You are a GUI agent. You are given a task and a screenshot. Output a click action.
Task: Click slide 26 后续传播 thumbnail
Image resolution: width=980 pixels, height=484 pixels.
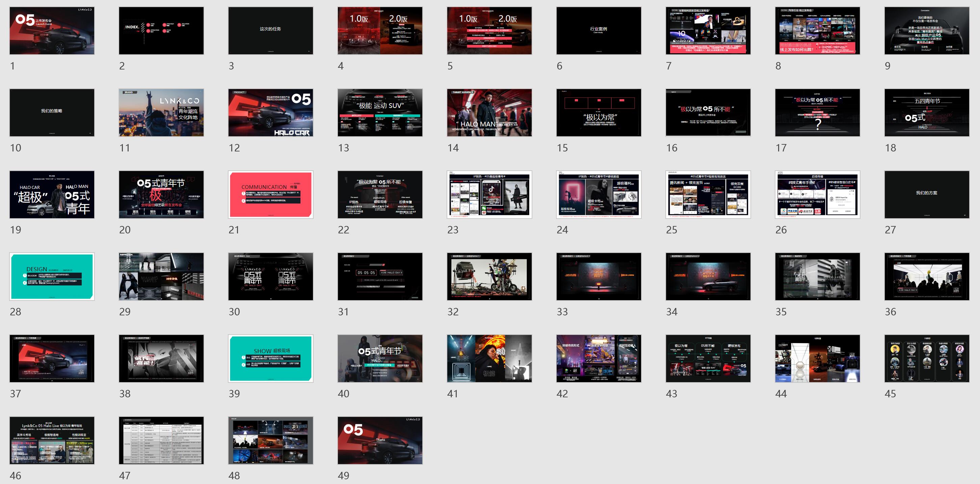(x=818, y=195)
